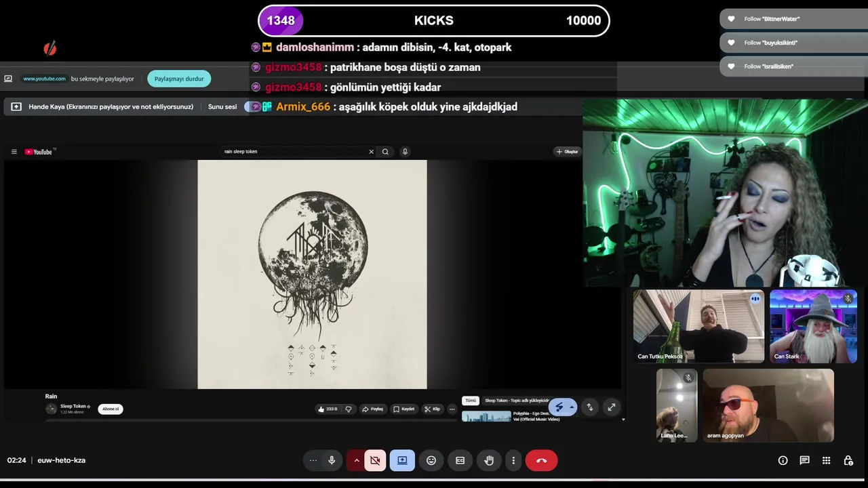868x488 pixels.
Task: Click the KICKS goal progress bar
Action: (434, 20)
